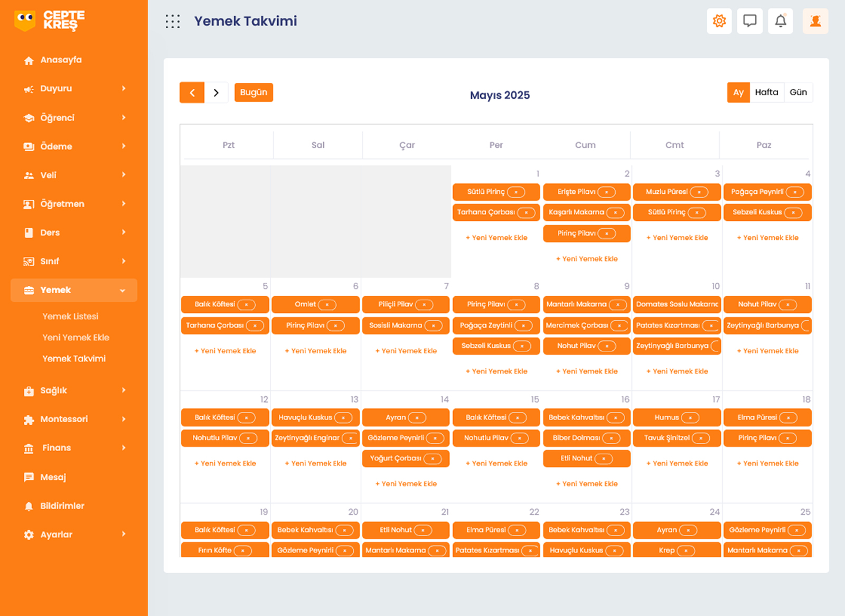Click the Cepte Kreş logo
Screen dimensions: 845x616
point(49,21)
